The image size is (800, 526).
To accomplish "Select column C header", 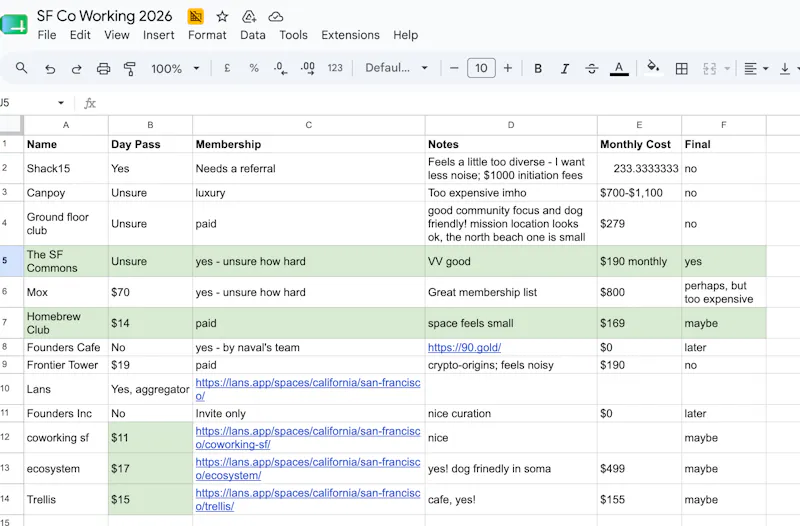I will click(309, 125).
